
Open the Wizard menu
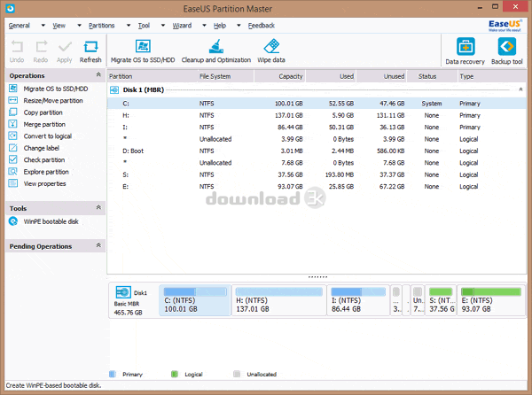(x=182, y=26)
